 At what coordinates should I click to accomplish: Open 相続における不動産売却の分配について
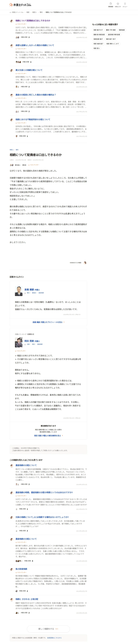click(33, 119)
